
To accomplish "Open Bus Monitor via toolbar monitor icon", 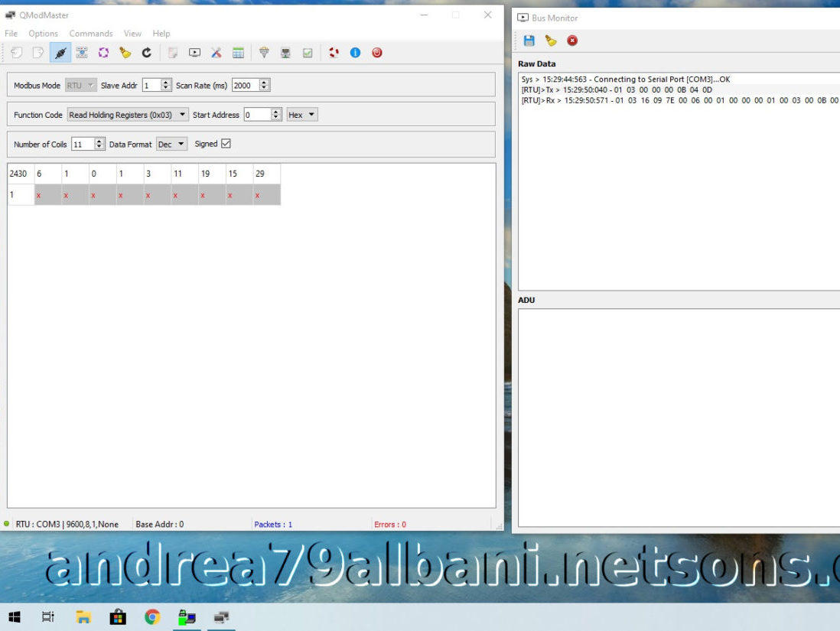I will 194,53.
